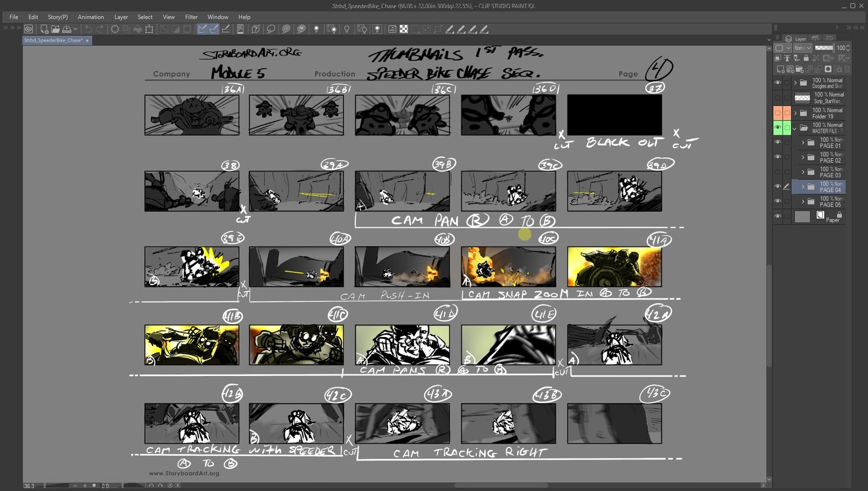
Task: Open the Window menu
Action: [218, 17]
